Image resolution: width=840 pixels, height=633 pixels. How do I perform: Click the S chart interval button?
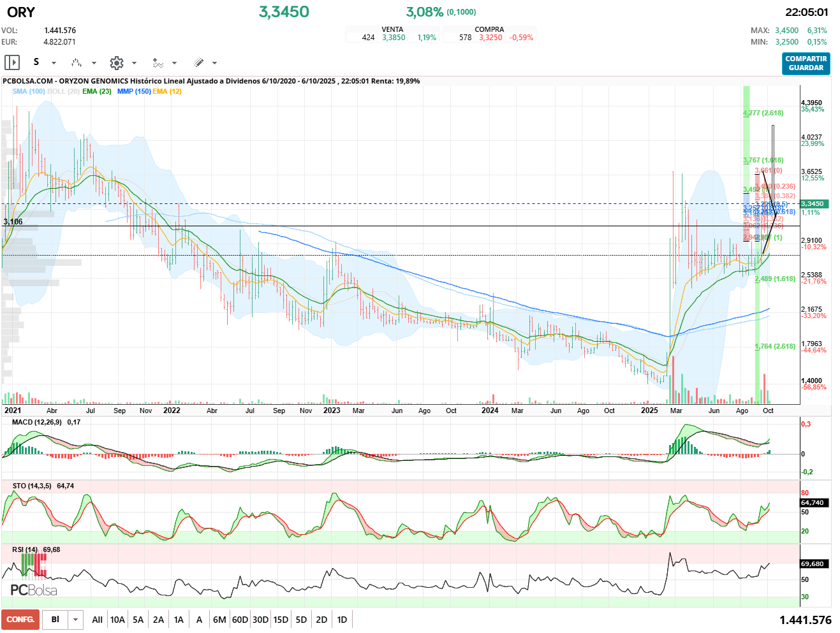(36, 62)
